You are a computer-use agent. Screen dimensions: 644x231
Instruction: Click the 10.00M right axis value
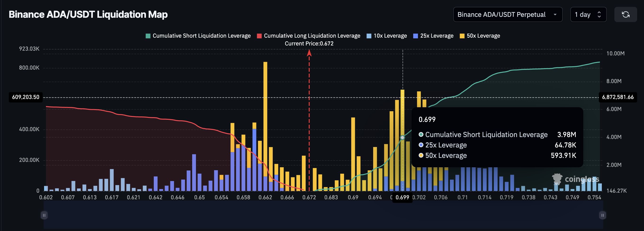(616, 53)
